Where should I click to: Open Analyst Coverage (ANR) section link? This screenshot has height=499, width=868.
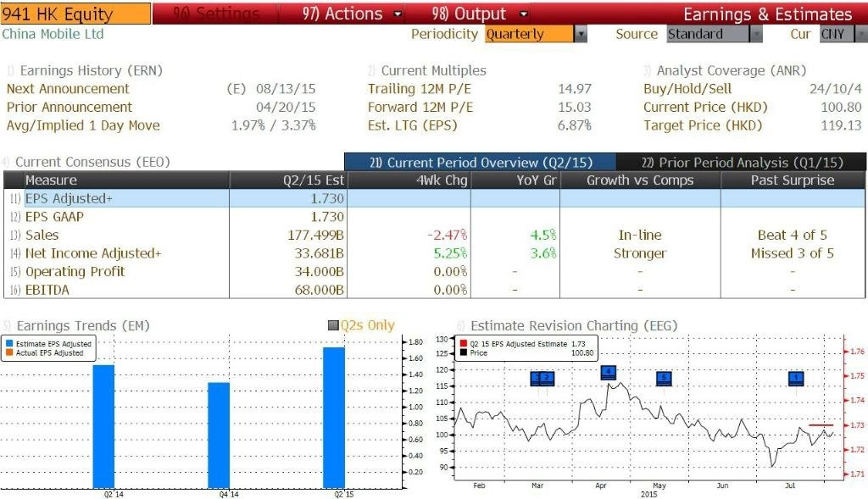732,71
